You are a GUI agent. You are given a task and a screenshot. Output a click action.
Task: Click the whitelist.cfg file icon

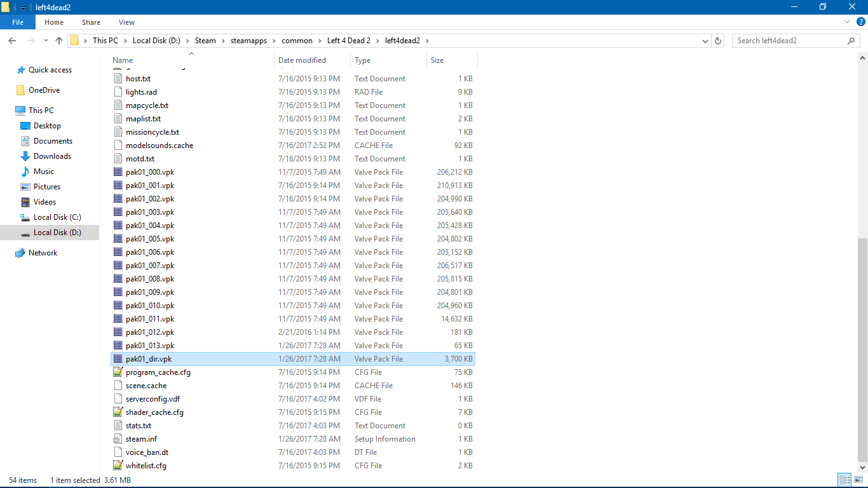pos(118,466)
